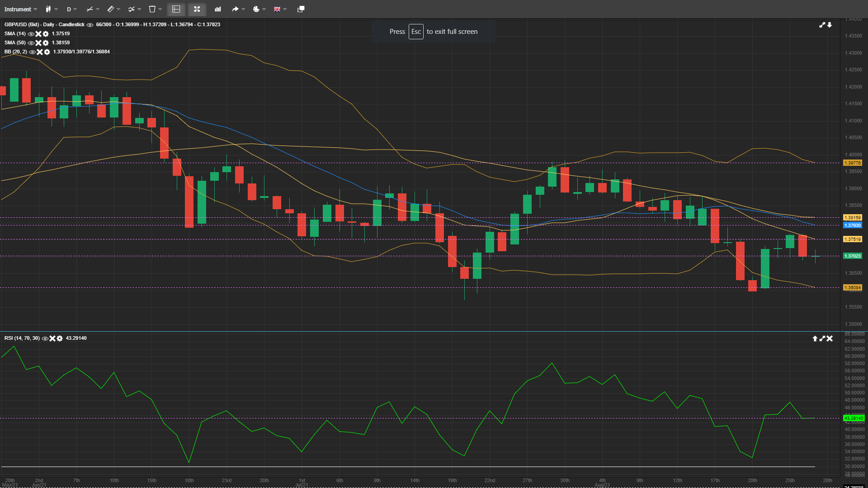This screenshot has width=868, height=488.
Task: Move main price panel down with arrow
Action: [830, 25]
